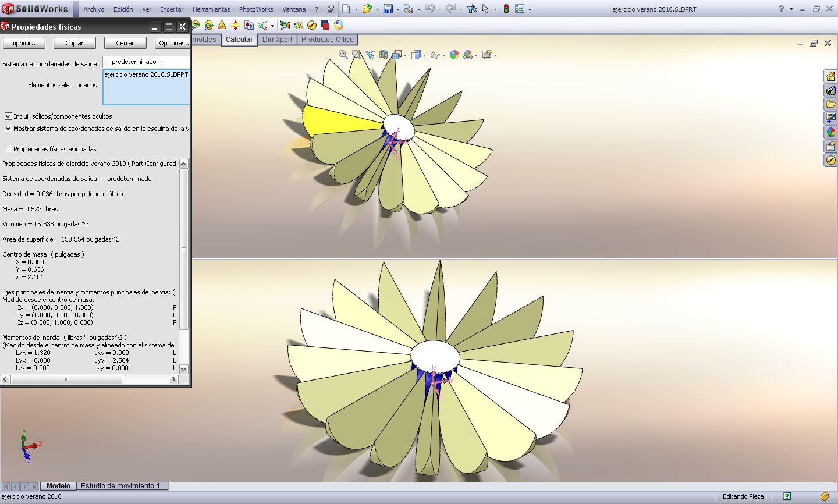Toggle Incluir sólidos/componentes ocultos checkbox
The width and height of the screenshot is (838, 504).
8,116
